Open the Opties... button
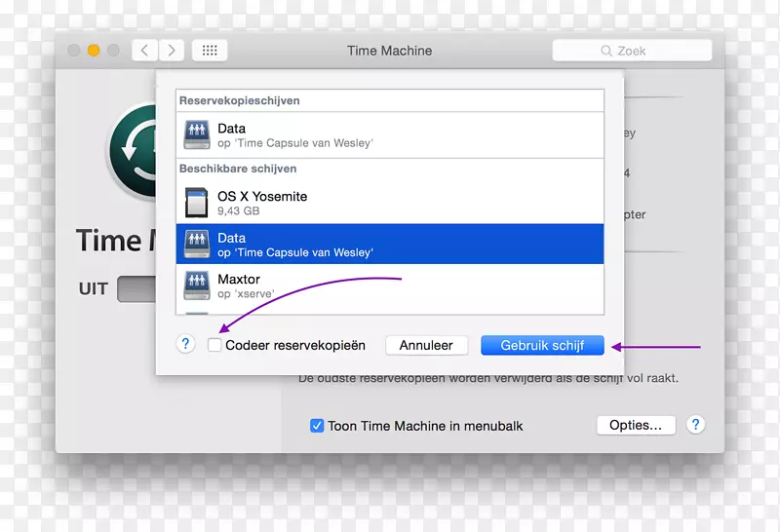Viewport: 780px width, 532px height. [x=636, y=425]
